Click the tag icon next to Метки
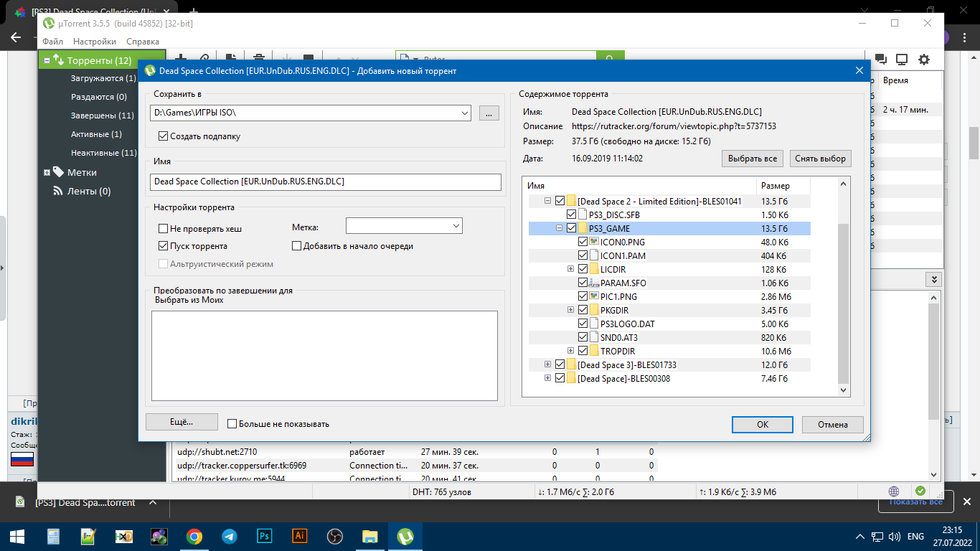 pyautogui.click(x=58, y=172)
